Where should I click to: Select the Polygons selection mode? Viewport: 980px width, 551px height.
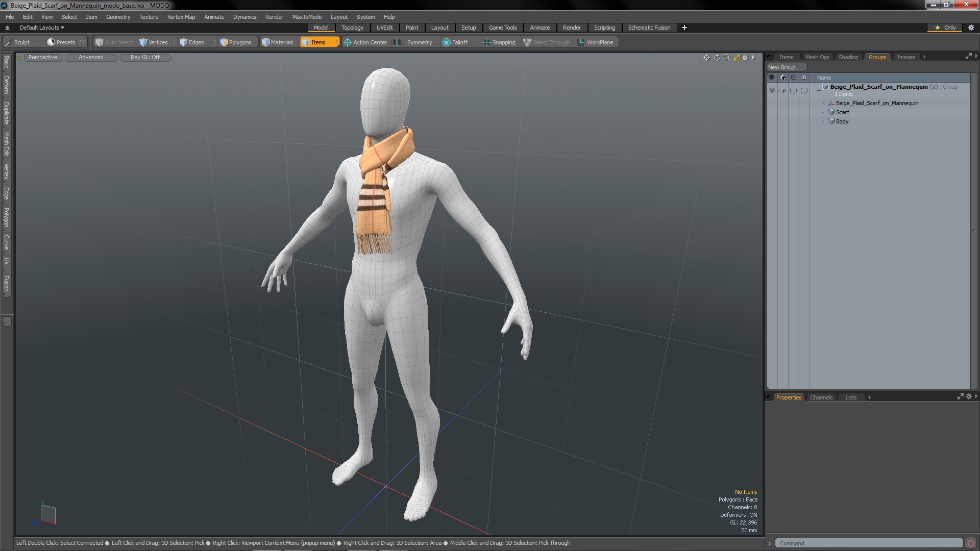[x=236, y=42]
